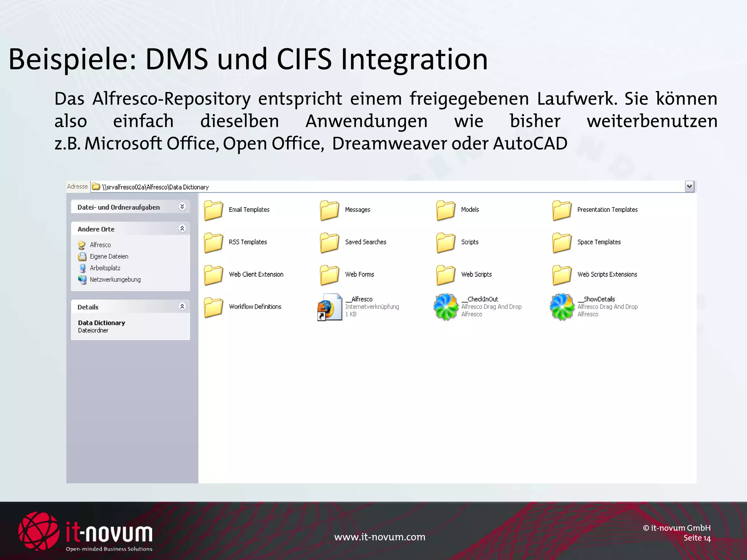
Task: Select the Workflow Definitions folder icon
Action: [213, 307]
